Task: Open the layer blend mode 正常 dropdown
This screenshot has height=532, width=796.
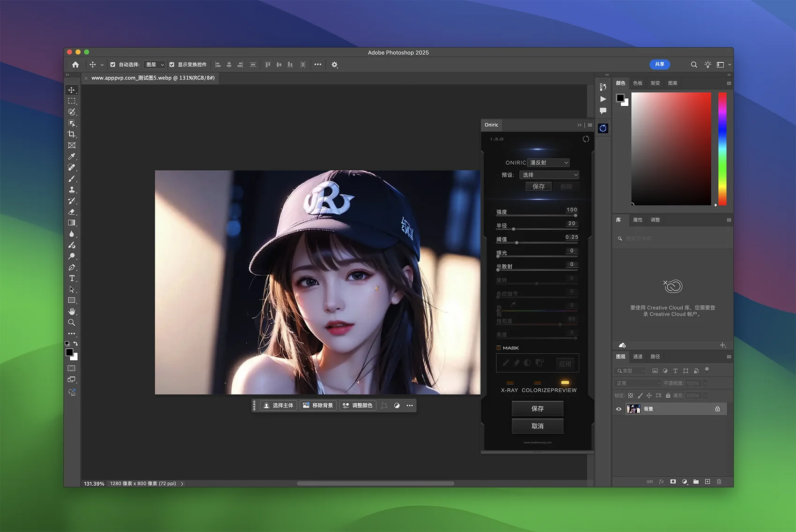Action: coord(638,383)
